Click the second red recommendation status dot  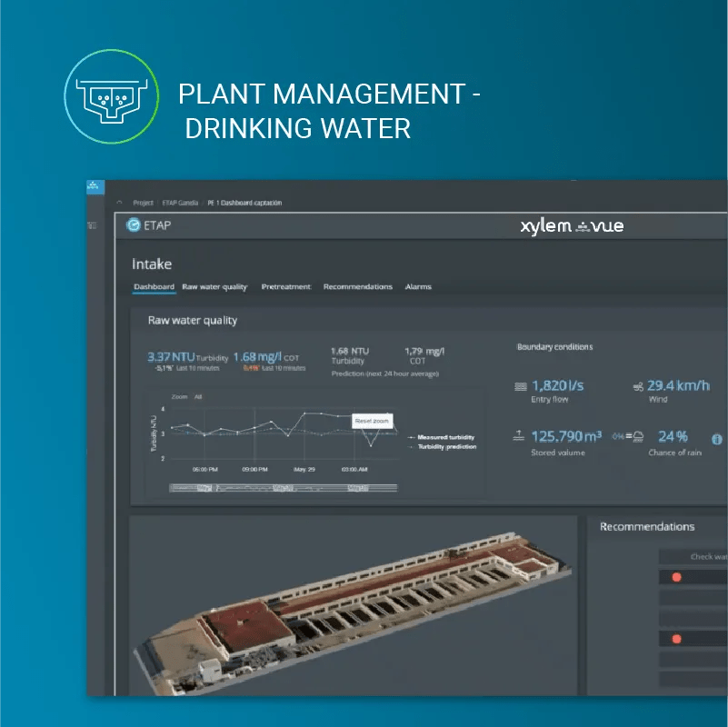(x=676, y=639)
